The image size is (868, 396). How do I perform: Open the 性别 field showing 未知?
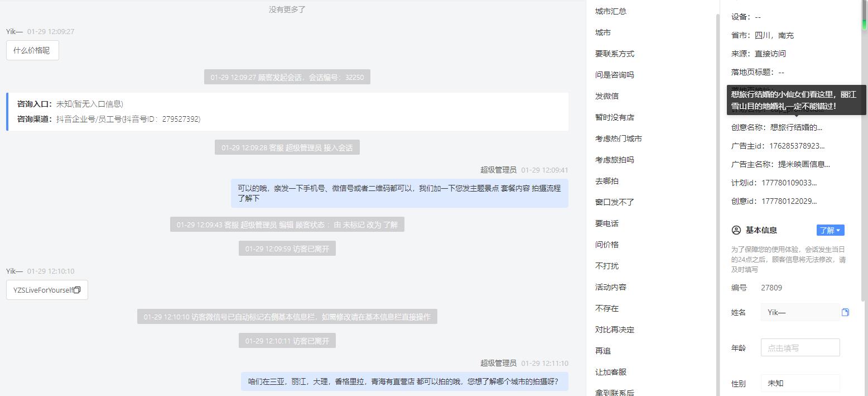tap(800, 383)
